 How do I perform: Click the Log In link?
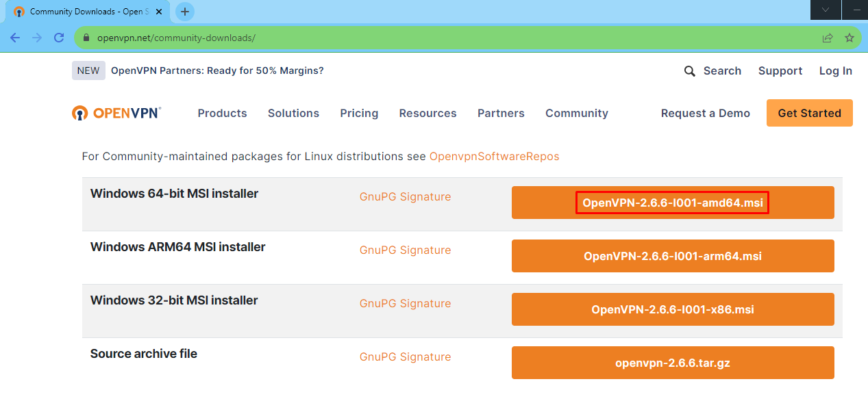tap(836, 71)
